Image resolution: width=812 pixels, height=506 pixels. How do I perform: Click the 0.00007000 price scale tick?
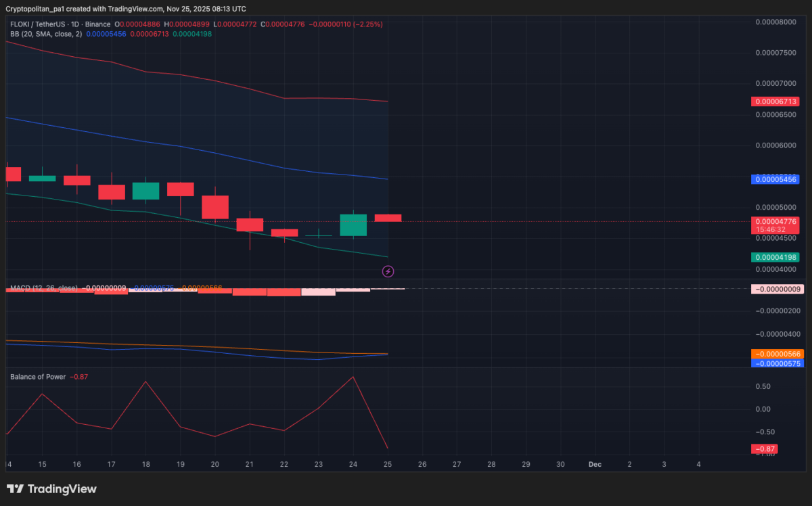click(776, 83)
